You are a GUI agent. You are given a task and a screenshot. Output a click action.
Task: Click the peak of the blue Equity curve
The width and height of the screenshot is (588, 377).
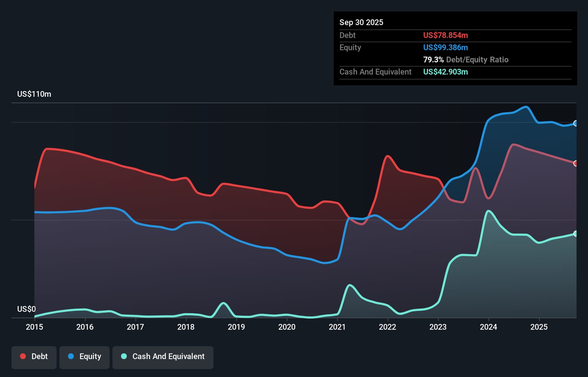click(525, 107)
